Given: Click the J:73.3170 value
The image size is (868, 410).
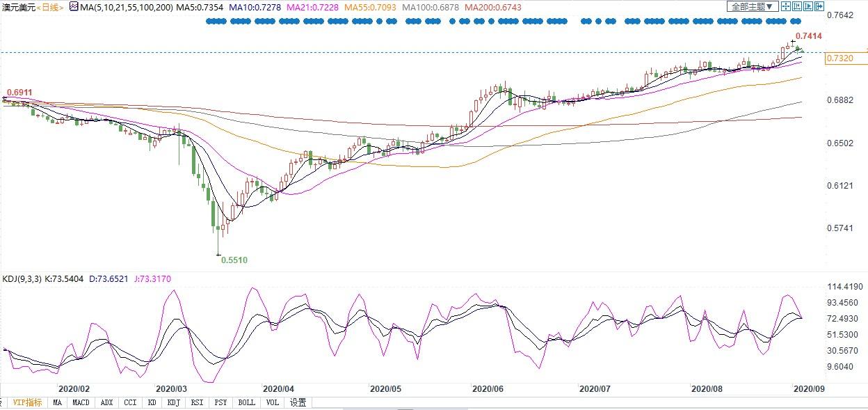Looking at the screenshot, I should click(153, 279).
